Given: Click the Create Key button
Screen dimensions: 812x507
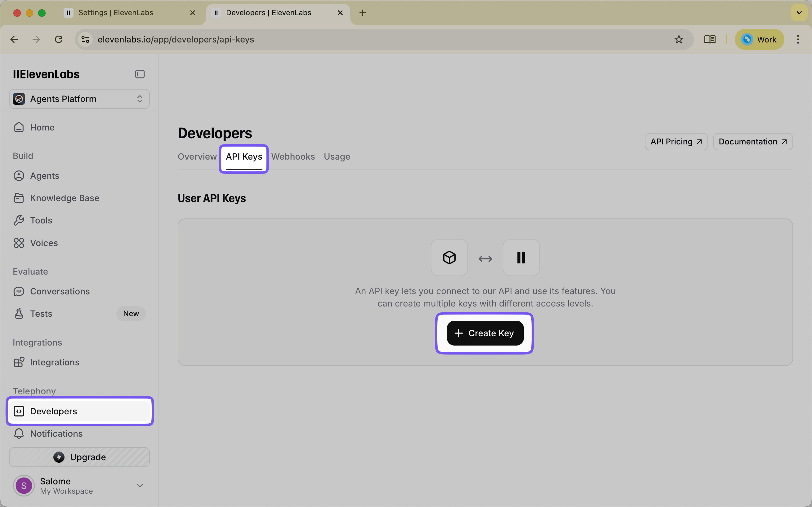Looking at the screenshot, I should [485, 333].
